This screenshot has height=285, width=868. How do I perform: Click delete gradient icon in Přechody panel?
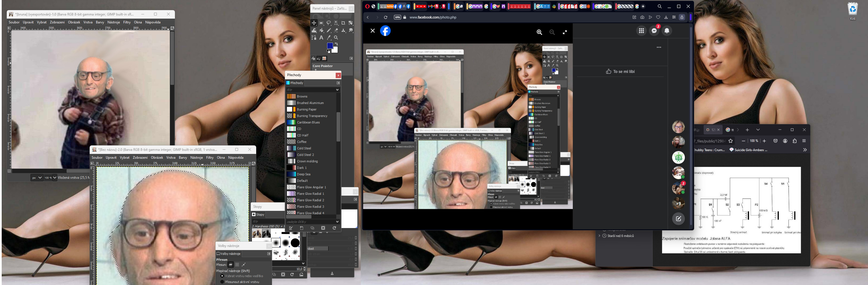(x=323, y=228)
